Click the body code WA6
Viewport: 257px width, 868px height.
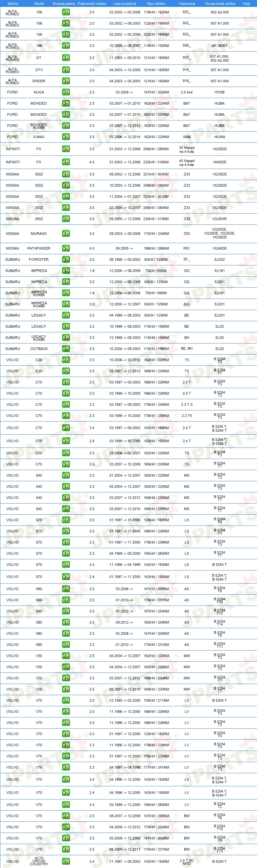click(x=187, y=137)
